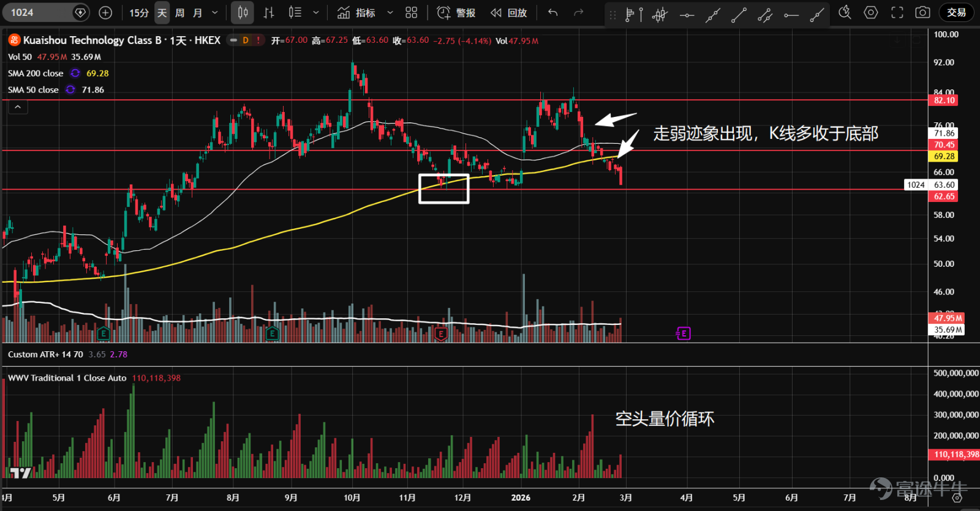The height and width of the screenshot is (511, 980).
Task: Switch to the 15分 interval
Action: coord(139,12)
